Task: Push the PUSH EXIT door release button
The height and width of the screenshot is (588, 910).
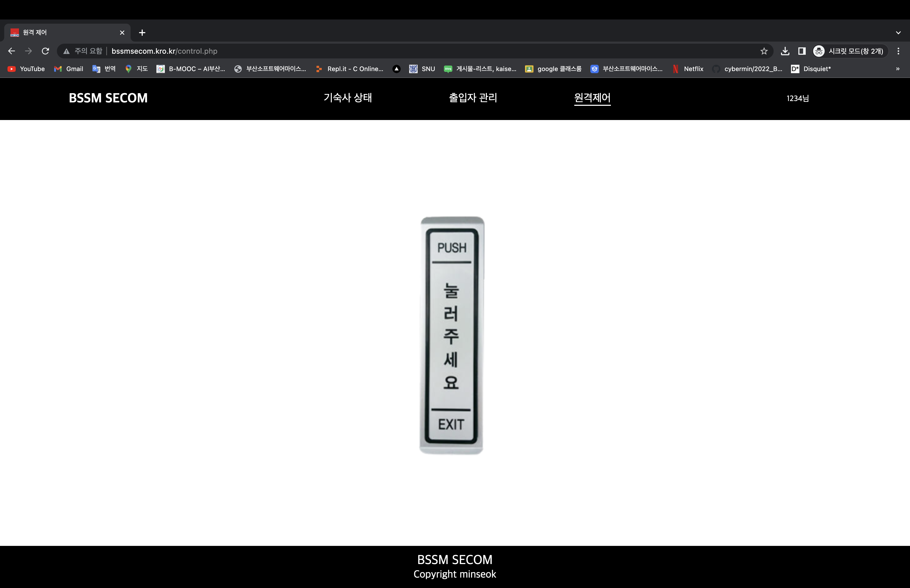Action: click(452, 335)
